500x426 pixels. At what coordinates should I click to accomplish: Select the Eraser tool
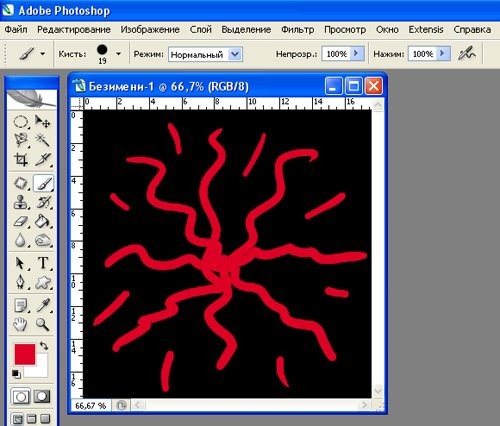coord(21,221)
